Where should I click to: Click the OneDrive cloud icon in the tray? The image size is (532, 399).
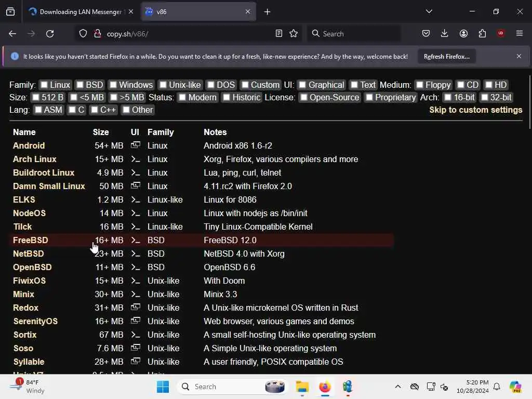coord(415,387)
